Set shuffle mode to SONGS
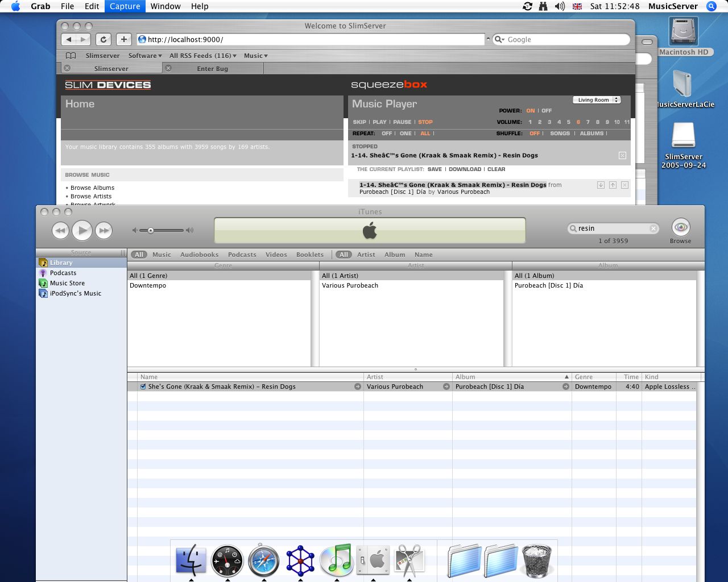Image resolution: width=728 pixels, height=582 pixels. [x=560, y=134]
